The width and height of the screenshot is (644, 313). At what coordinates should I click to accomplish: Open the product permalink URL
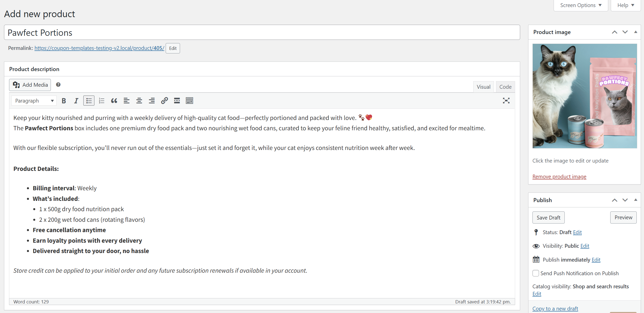99,48
